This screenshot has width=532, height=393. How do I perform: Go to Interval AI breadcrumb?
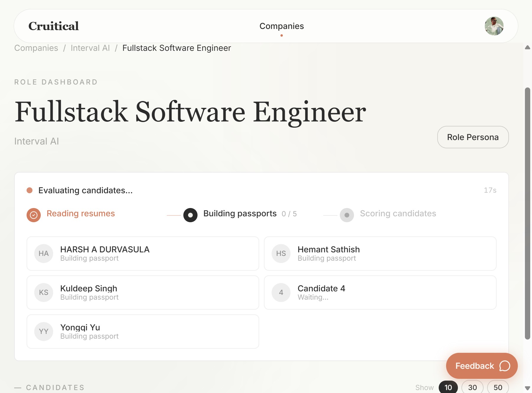(x=90, y=48)
